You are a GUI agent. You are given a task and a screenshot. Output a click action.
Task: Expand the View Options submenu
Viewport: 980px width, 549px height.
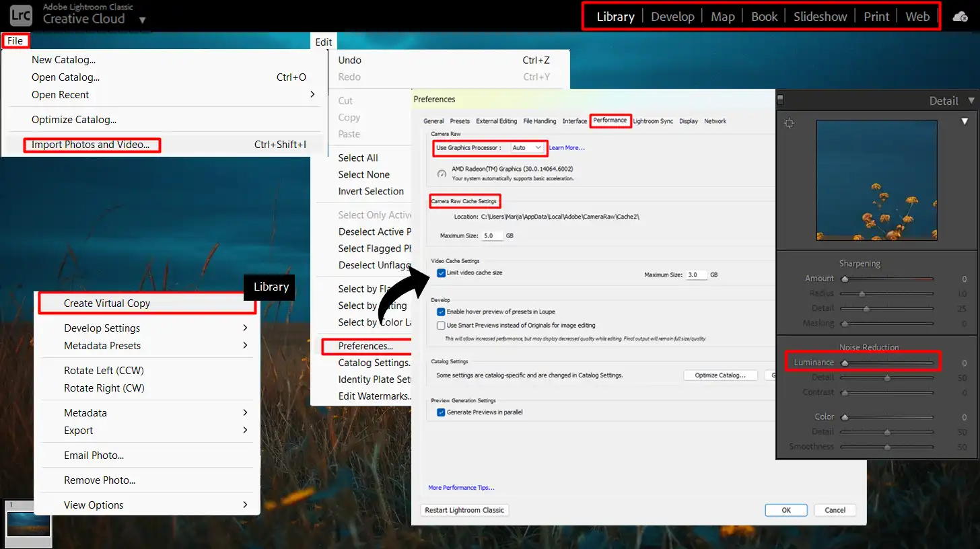(x=245, y=505)
